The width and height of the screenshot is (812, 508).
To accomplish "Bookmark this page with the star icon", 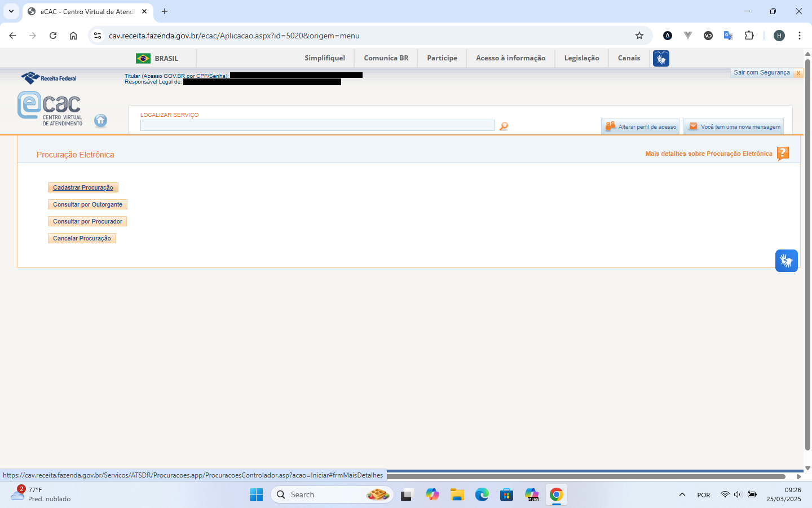I will [639, 36].
